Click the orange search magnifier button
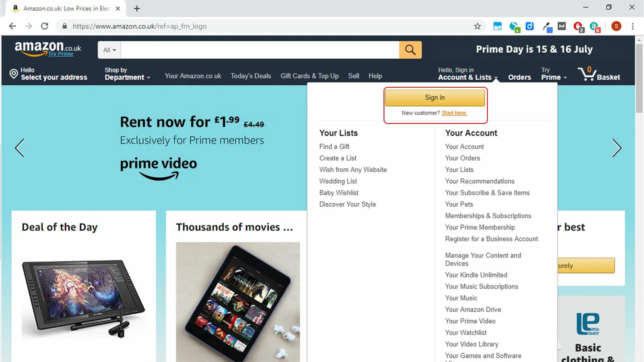This screenshot has height=362, width=644. (x=411, y=50)
